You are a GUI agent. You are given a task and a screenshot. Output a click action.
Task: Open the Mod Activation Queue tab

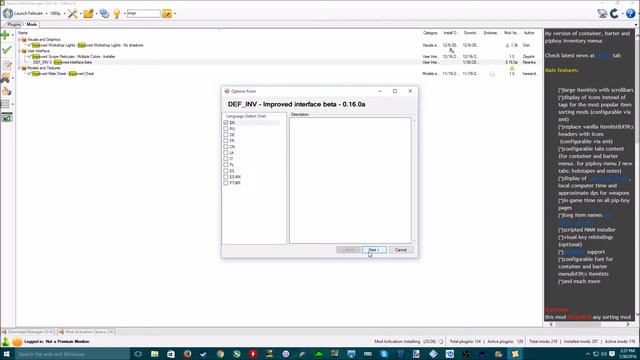(x=86, y=332)
